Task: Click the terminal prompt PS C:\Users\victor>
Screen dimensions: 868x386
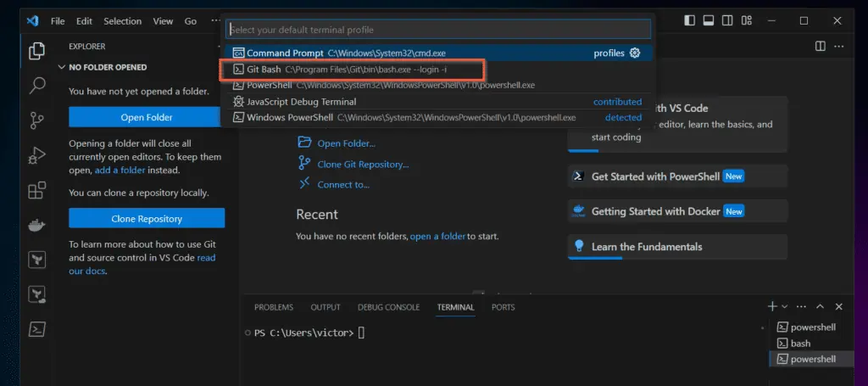Action: coord(304,333)
